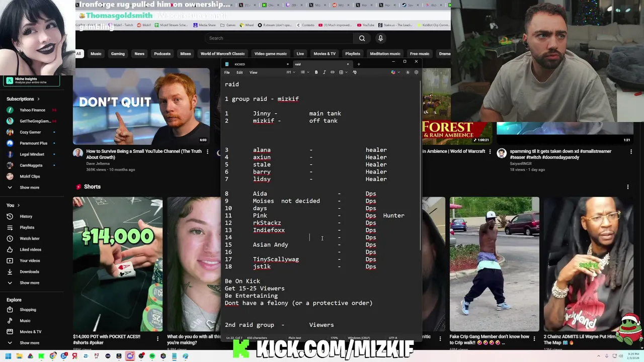Open Discord from the taskbar
The image size is (644, 362).
point(130,356)
